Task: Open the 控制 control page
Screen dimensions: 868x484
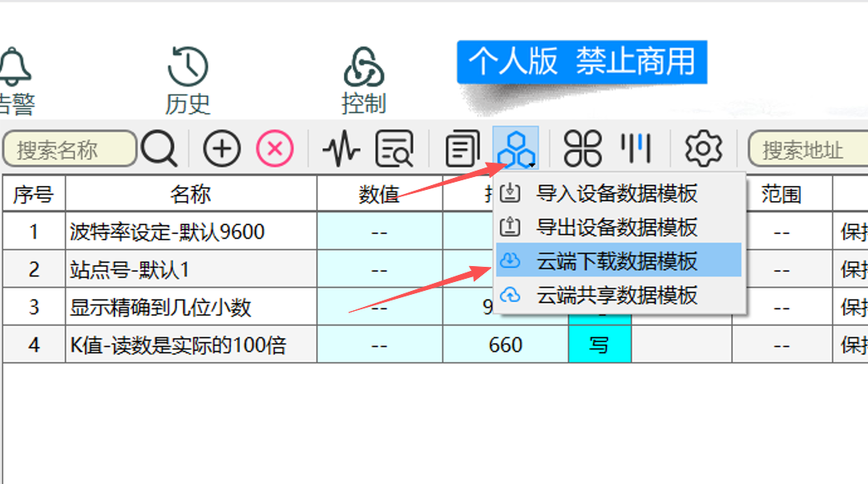Action: (364, 81)
